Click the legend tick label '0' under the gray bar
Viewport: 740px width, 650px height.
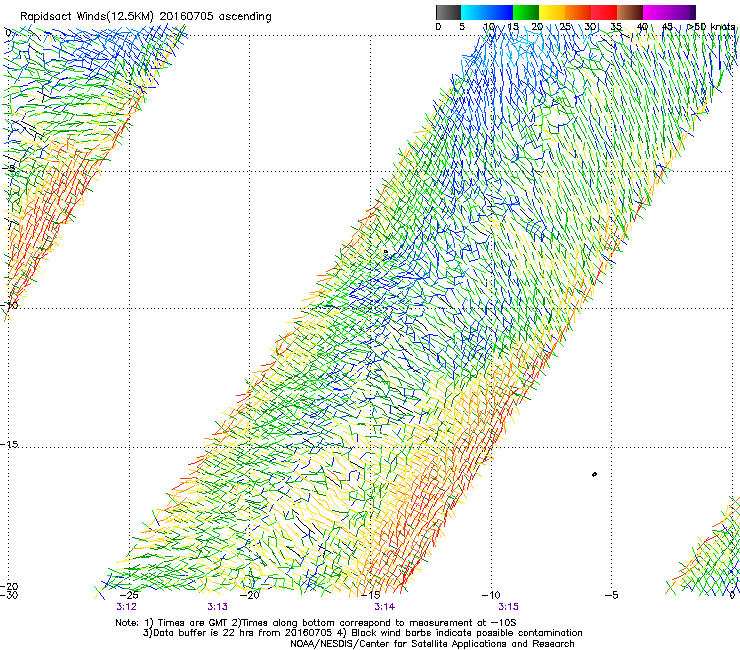point(438,27)
